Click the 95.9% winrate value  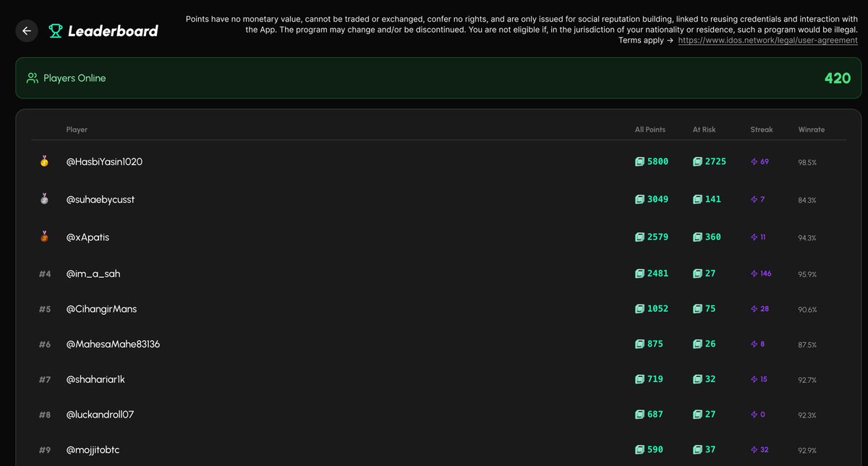(x=807, y=274)
